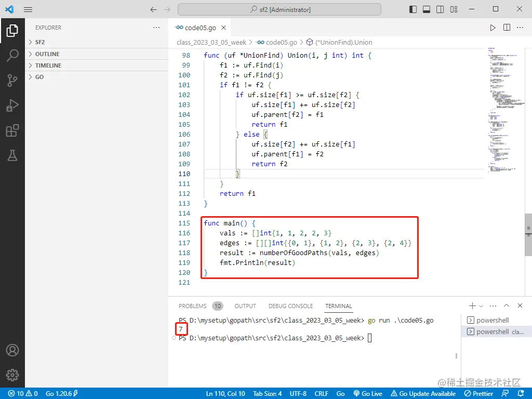Switch to the DEBUG CONSOLE tab
The image size is (532, 399).
point(291,306)
